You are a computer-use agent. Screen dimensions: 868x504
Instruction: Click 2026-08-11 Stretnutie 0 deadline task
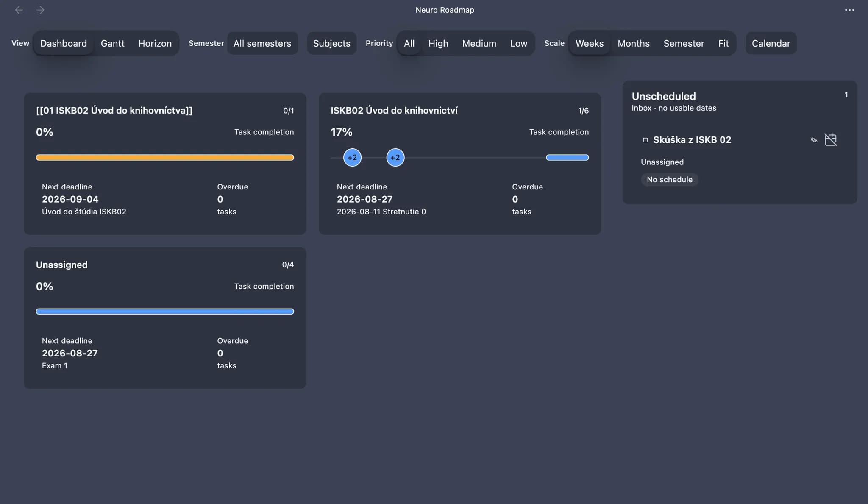coord(381,212)
